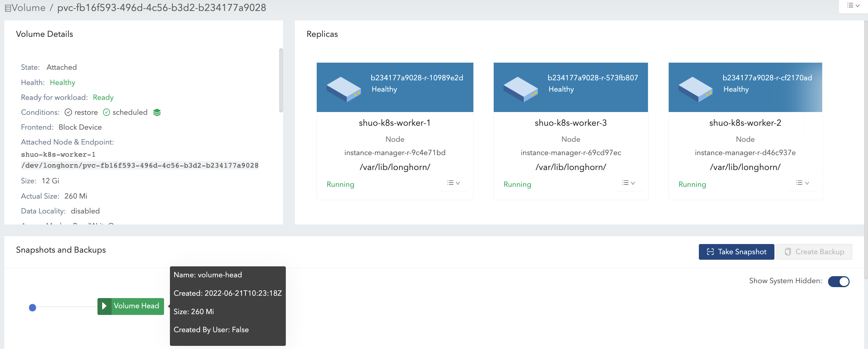Click the blue snapshot start dot

coord(32,308)
